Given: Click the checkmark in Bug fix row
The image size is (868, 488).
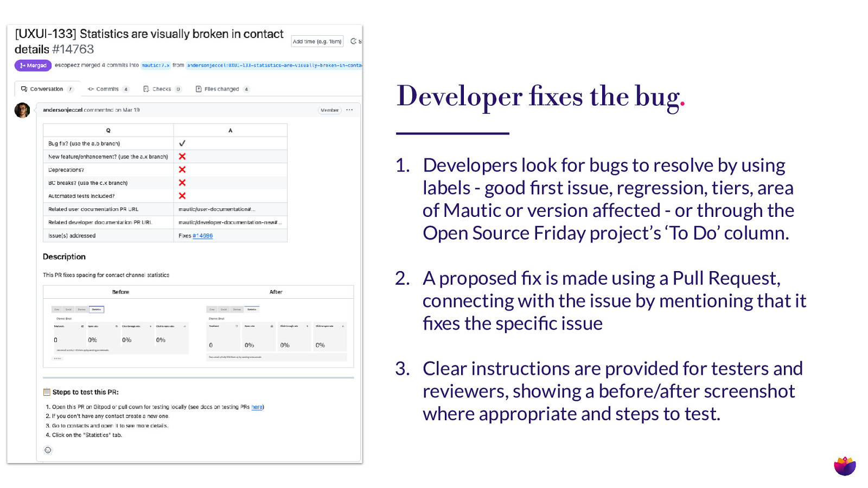Looking at the screenshot, I should [x=182, y=143].
